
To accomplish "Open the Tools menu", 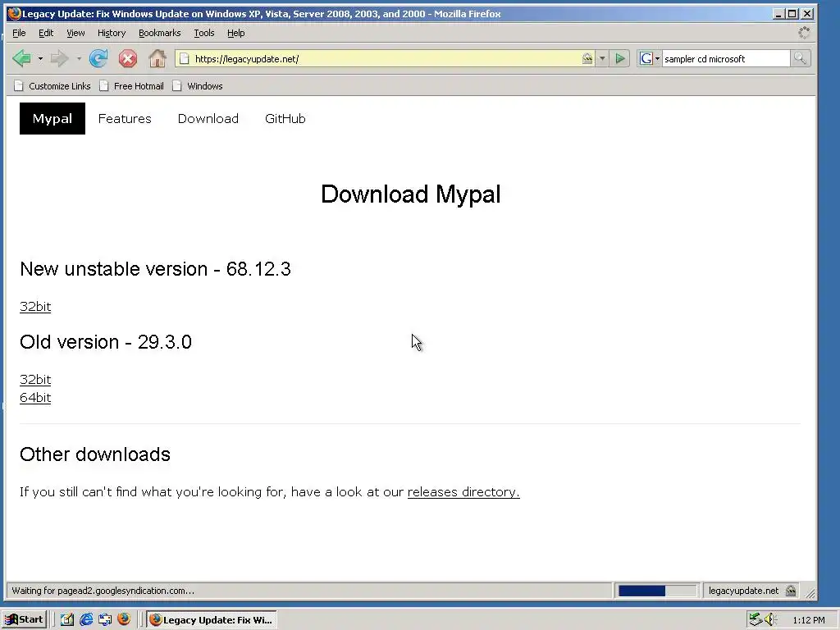I will click(204, 33).
